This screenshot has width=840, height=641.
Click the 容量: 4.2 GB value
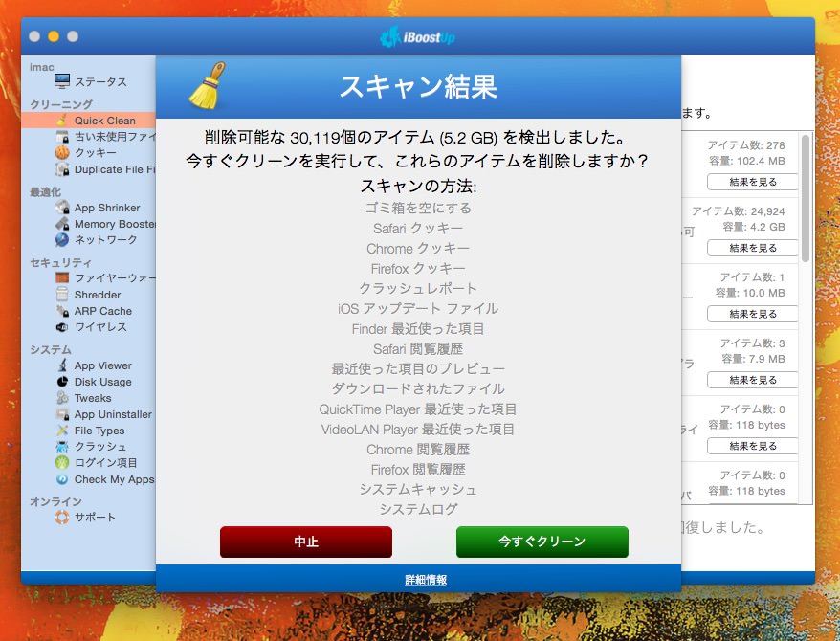coord(754,227)
